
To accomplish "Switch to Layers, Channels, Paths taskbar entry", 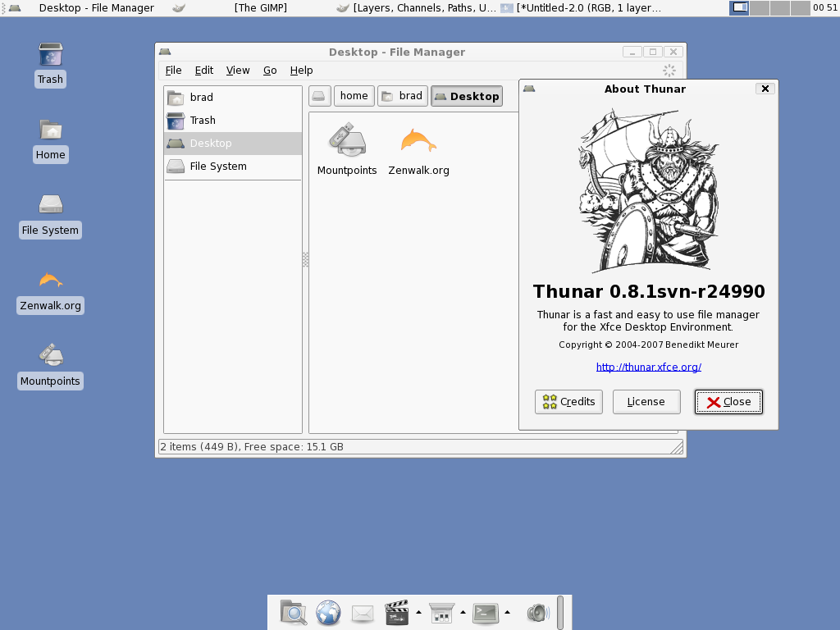I will 416,7.
